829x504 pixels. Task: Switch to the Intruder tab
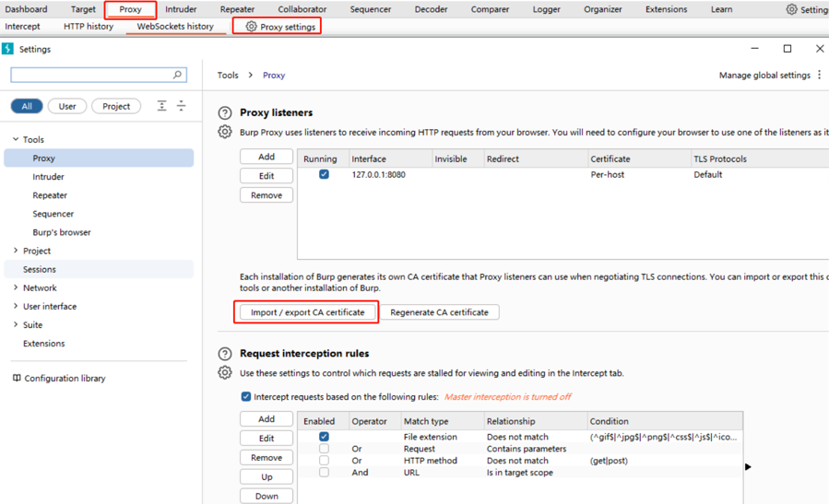(181, 9)
